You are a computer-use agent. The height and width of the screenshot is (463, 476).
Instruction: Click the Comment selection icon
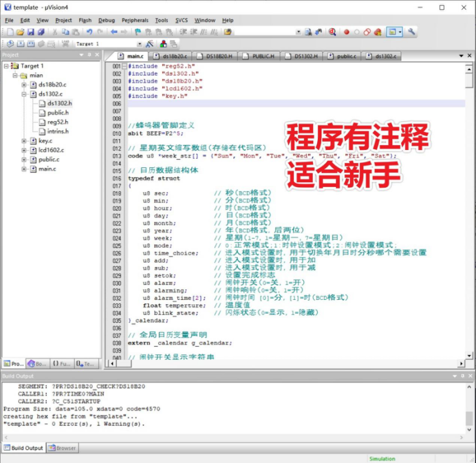204,32
